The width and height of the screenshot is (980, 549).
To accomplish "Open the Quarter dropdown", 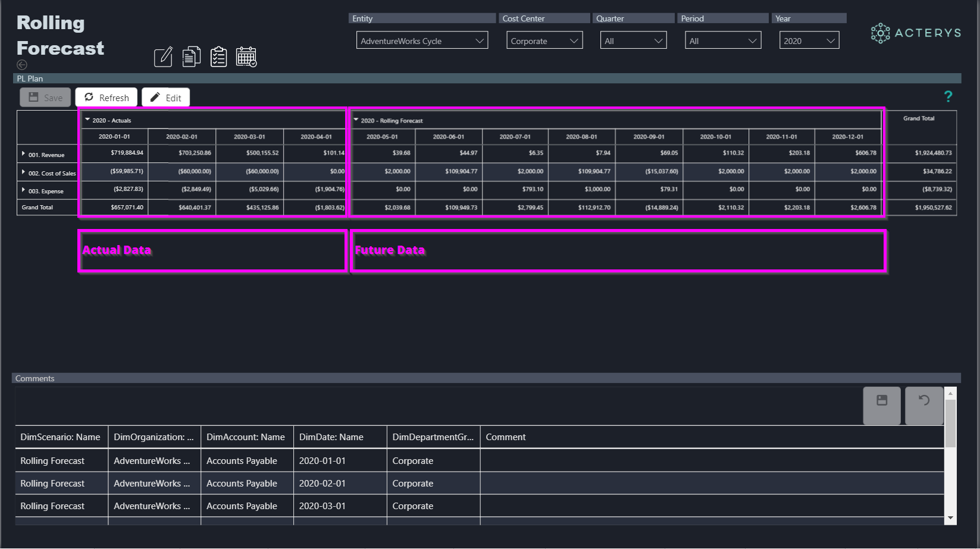I will [x=633, y=40].
